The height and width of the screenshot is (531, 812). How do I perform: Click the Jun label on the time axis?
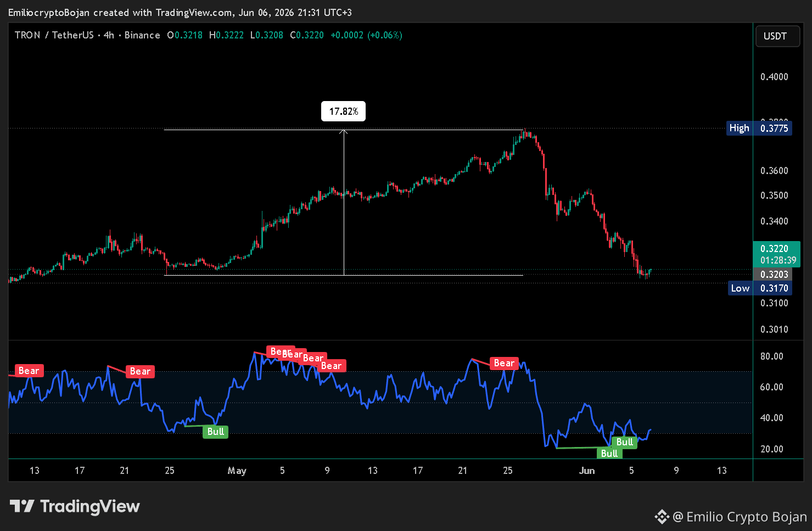point(587,471)
